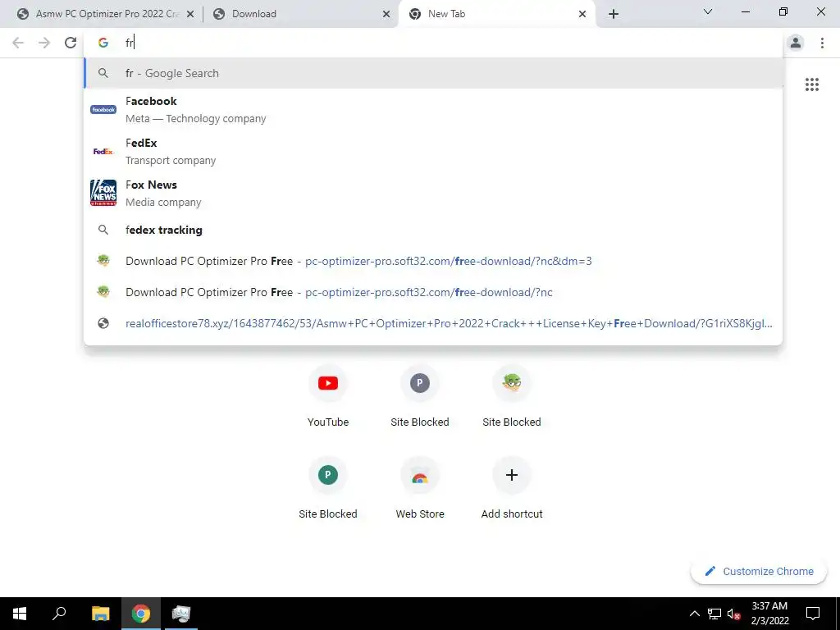
Task: Select the Facebook suggestion
Action: click(433, 110)
